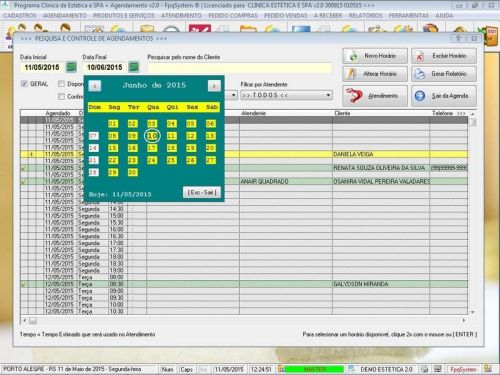Screen dimensions: 500x375
Task: Click Sair da Agenda blue arrow button
Action: [444, 96]
